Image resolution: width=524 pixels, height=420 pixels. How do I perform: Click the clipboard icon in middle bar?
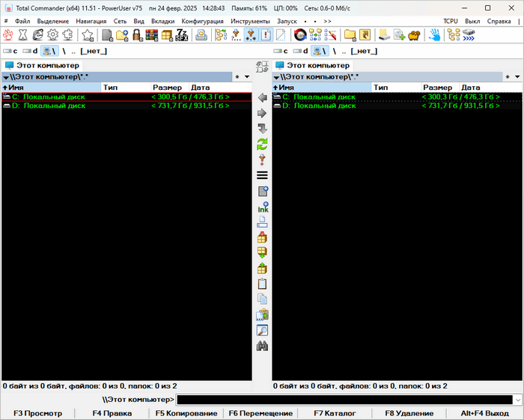[x=262, y=284]
